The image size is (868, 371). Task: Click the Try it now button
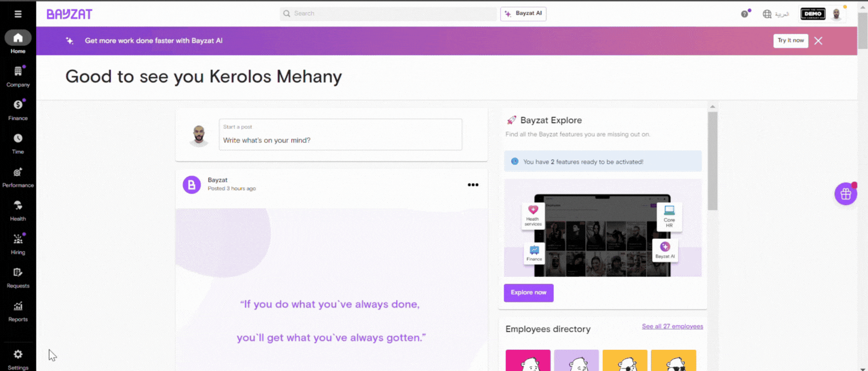(791, 40)
